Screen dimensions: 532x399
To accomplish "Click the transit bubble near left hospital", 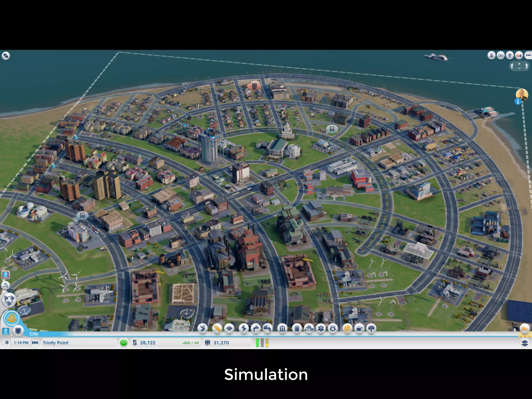I will [x=82, y=215].
